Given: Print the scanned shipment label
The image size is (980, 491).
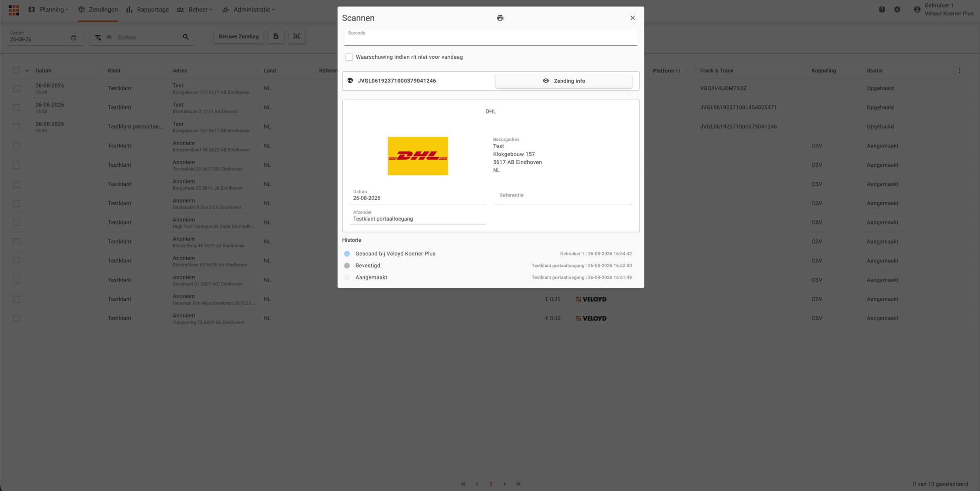Looking at the screenshot, I should click(500, 18).
